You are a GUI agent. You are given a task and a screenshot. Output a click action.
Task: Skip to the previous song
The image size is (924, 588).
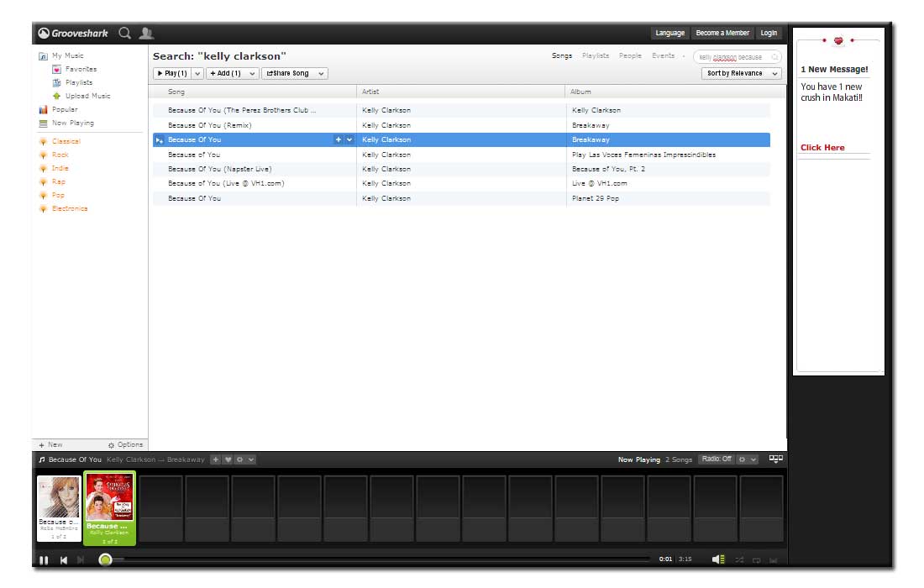click(x=64, y=560)
